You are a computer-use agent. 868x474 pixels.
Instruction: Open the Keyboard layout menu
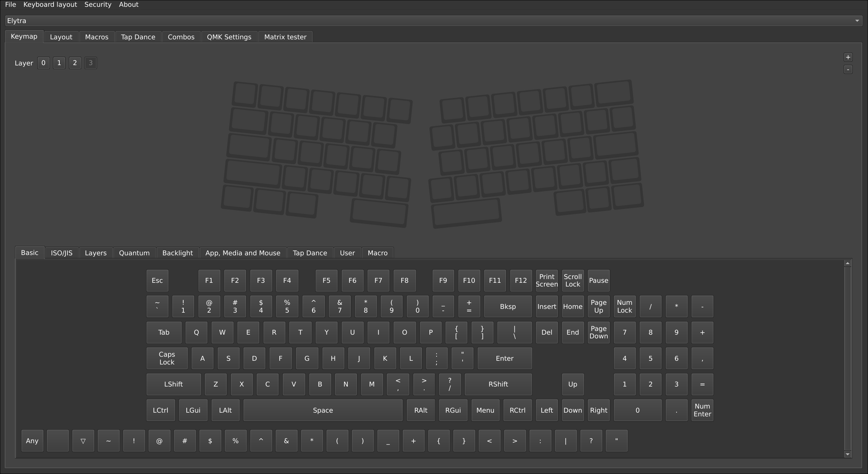point(50,4)
